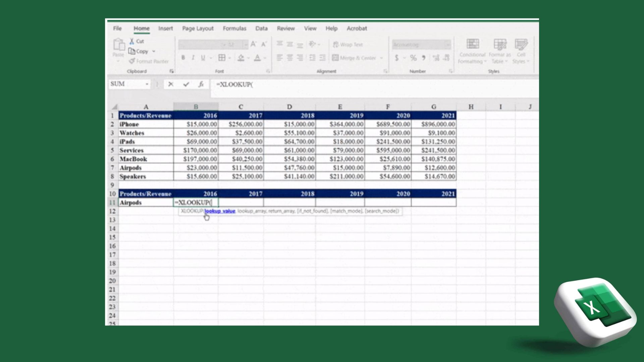Confirm formula with the checkmark button

point(186,84)
